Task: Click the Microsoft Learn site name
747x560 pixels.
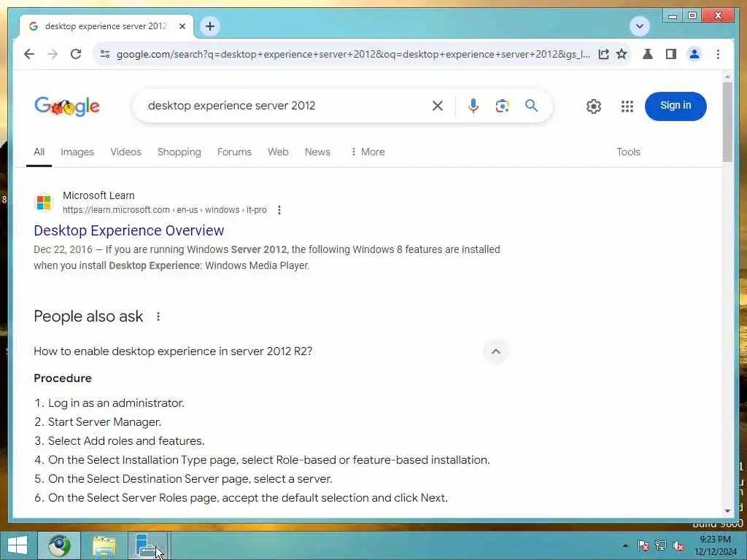Action: [98, 195]
